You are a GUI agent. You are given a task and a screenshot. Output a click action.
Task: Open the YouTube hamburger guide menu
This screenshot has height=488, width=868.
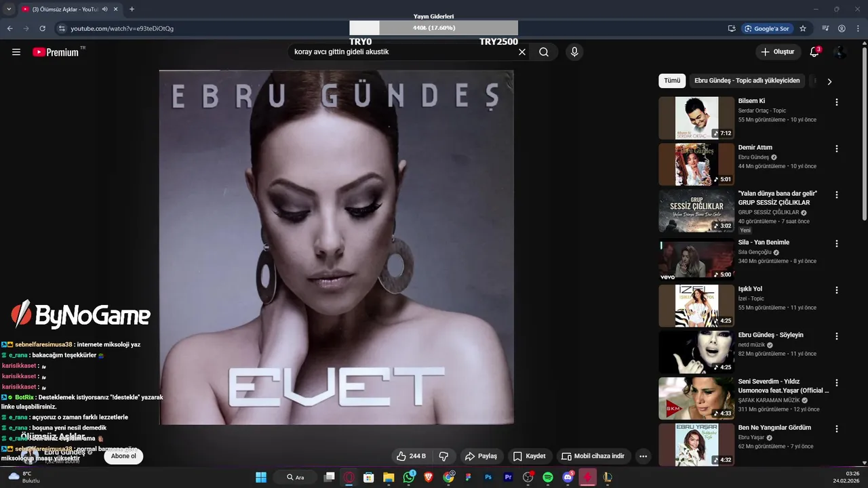[x=16, y=52]
